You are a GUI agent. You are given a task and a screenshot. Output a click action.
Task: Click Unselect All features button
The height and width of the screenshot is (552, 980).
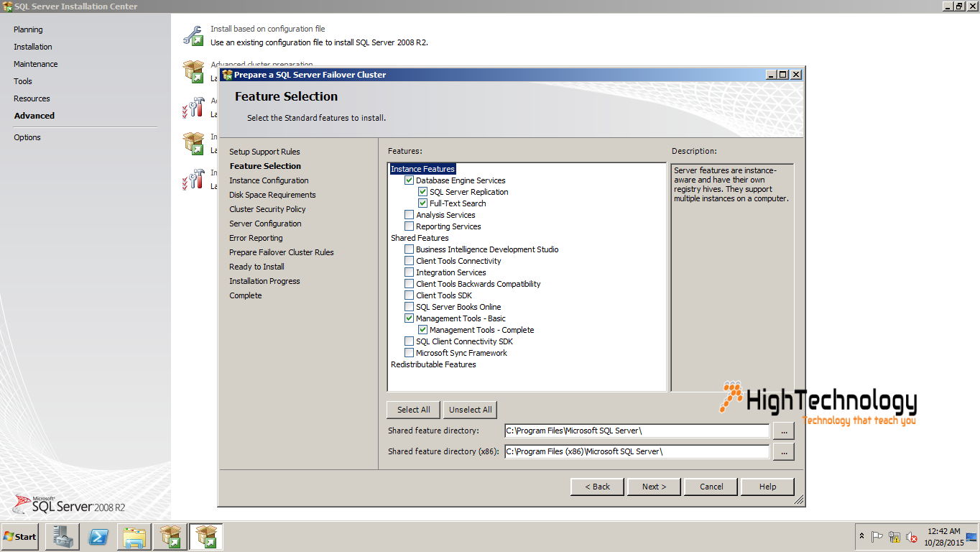pos(470,410)
